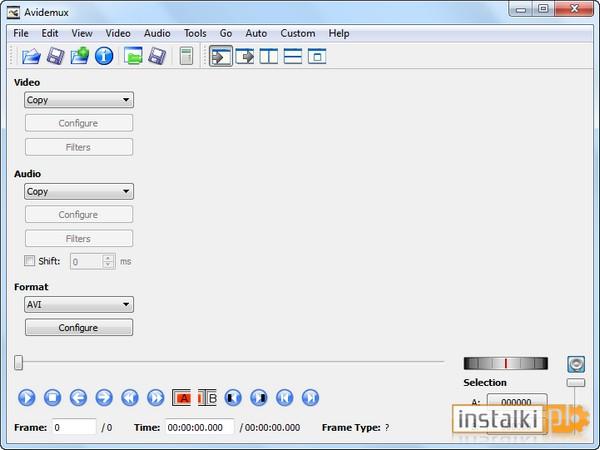Open the View menu
Viewport: 600px width, 450px height.
pyautogui.click(x=82, y=33)
